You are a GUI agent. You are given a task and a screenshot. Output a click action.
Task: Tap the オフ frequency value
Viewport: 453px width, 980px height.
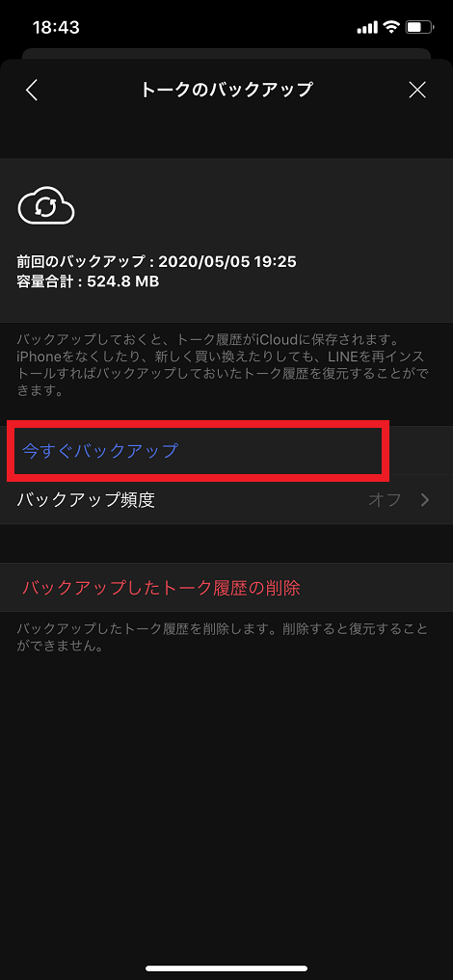tap(385, 500)
